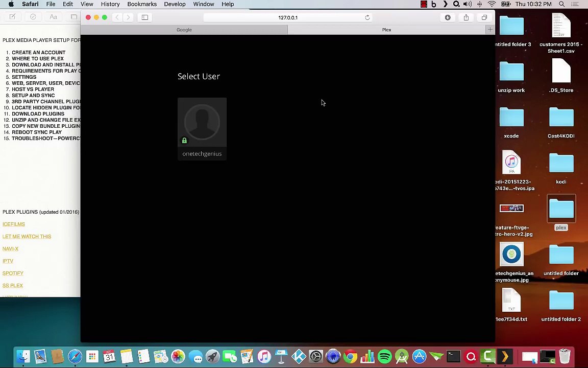
Task: Reload the 127.0.0.1 page
Action: tap(367, 18)
